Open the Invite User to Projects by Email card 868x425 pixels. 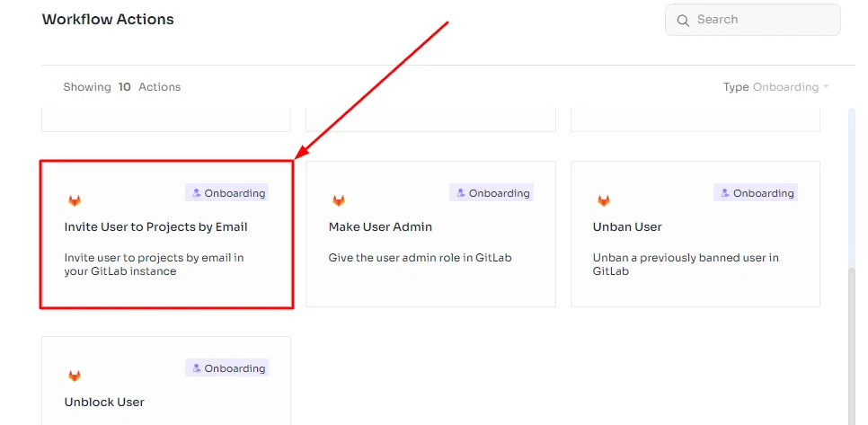(x=166, y=235)
